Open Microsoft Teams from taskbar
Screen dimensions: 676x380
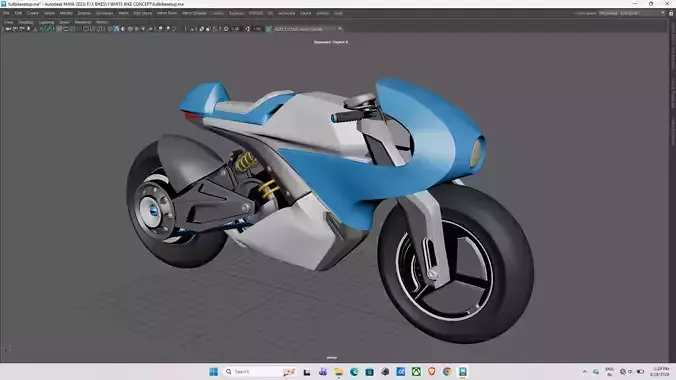[x=322, y=372]
